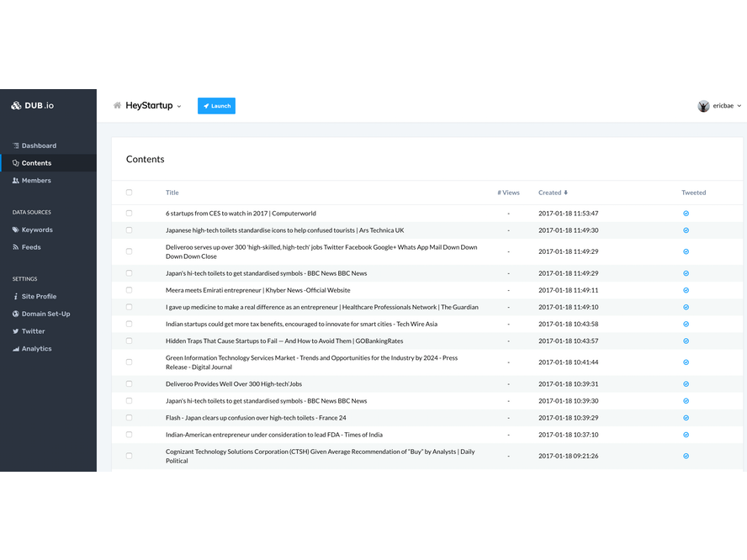Open the Feeds menu item
Screen dimensions: 747x560
(27, 247)
